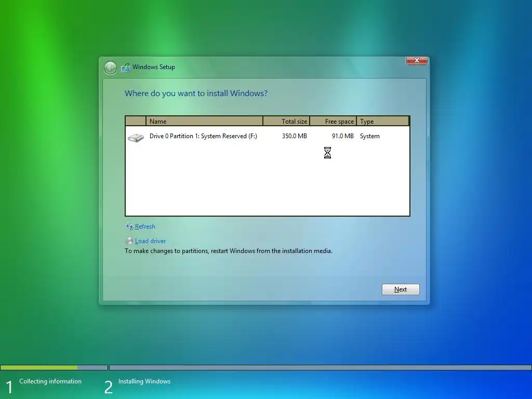Screen dimensions: 532x399
Task: Click the Refresh link
Action: point(145,227)
